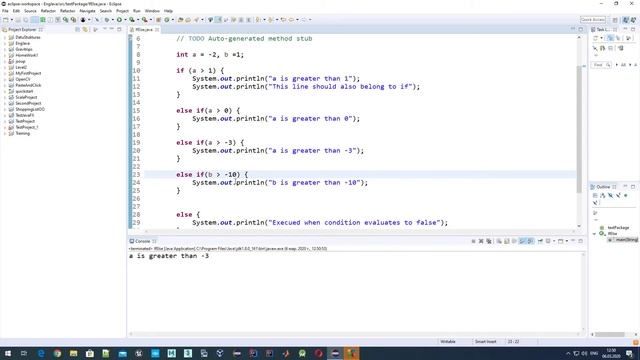
Task: Expand the MyFirstProject project node
Action: tap(5, 73)
